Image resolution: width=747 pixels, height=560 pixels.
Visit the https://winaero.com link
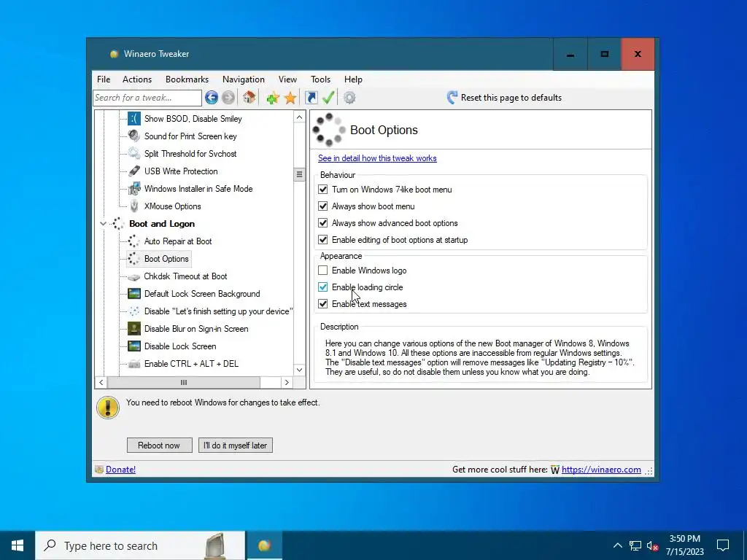tap(601, 470)
